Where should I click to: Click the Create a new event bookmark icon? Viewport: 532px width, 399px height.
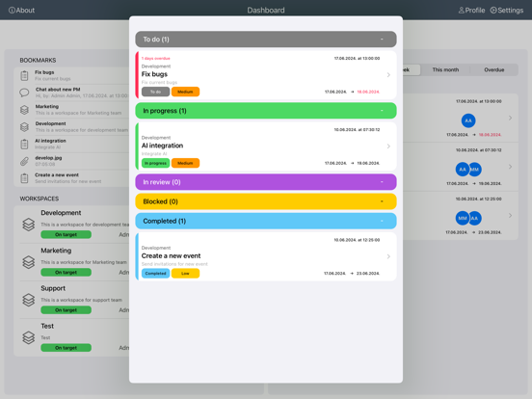[x=24, y=178]
